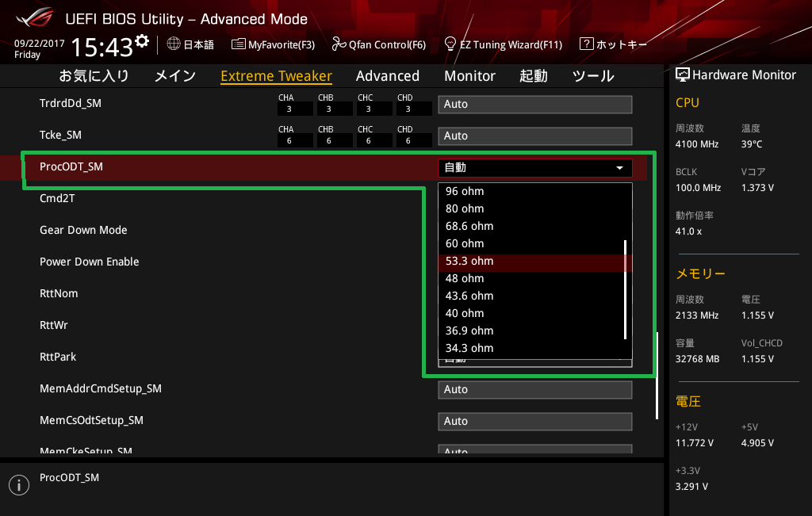Select the ProcODT_SM row label
The height and width of the screenshot is (516, 812).
coord(71,166)
